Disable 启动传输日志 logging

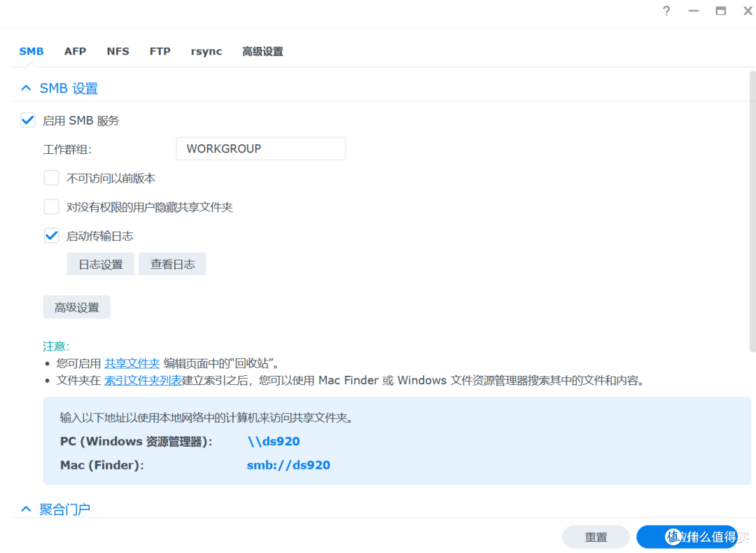[x=51, y=235]
